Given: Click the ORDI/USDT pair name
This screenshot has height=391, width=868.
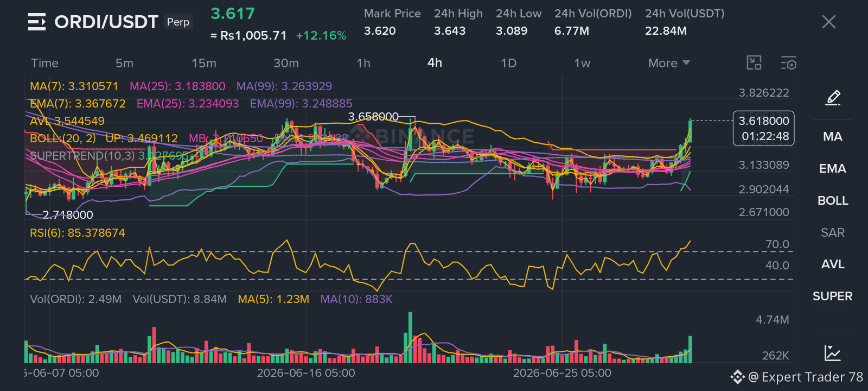Looking at the screenshot, I should 106,22.
